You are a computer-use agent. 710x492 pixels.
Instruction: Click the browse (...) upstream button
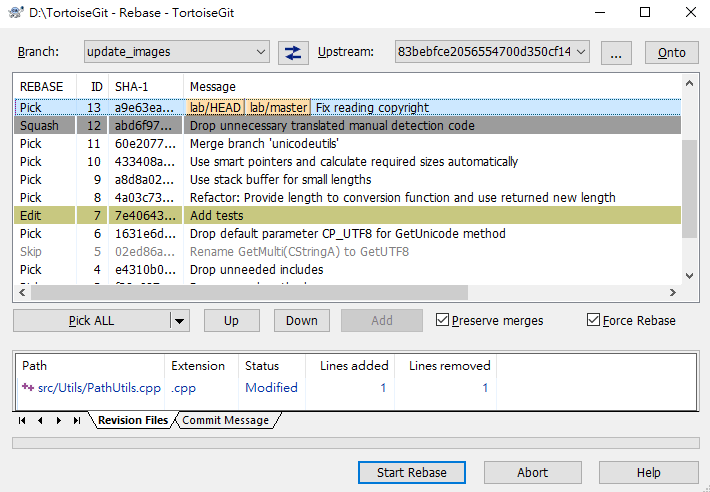coord(616,53)
